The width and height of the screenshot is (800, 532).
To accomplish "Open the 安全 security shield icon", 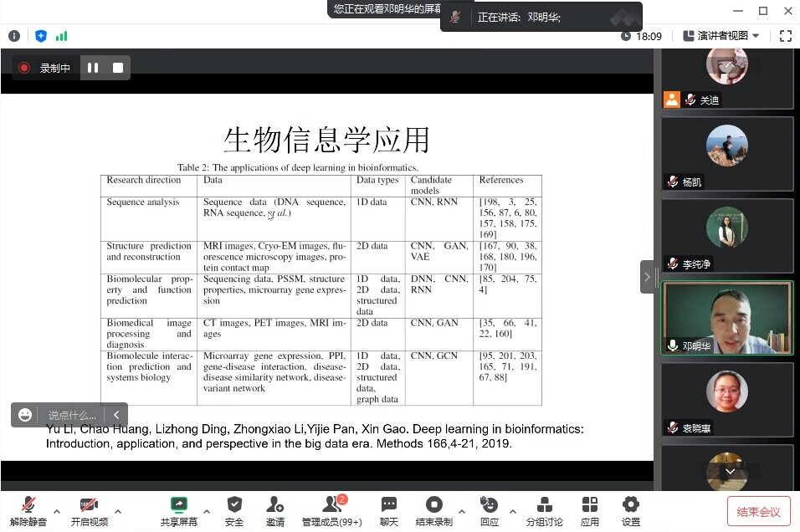I will pyautogui.click(x=234, y=509).
